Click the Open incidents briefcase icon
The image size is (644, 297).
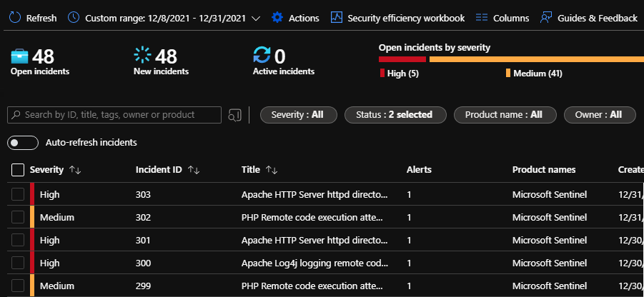pyautogui.click(x=20, y=56)
